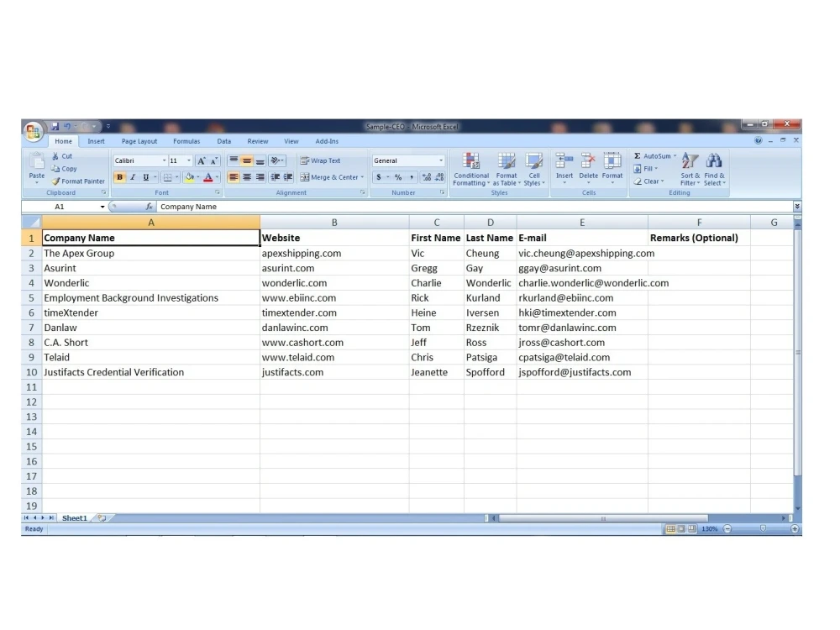Apply fill color paint bucket
The width and height of the screenshot is (840, 630).
coord(188,177)
